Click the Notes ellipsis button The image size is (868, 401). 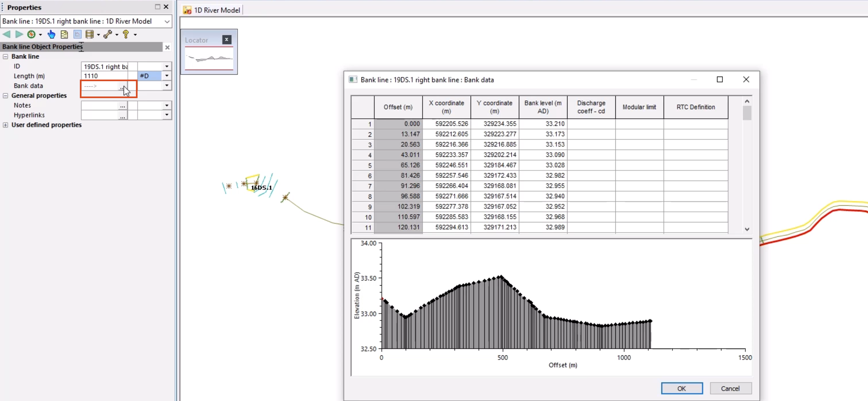pyautogui.click(x=122, y=106)
